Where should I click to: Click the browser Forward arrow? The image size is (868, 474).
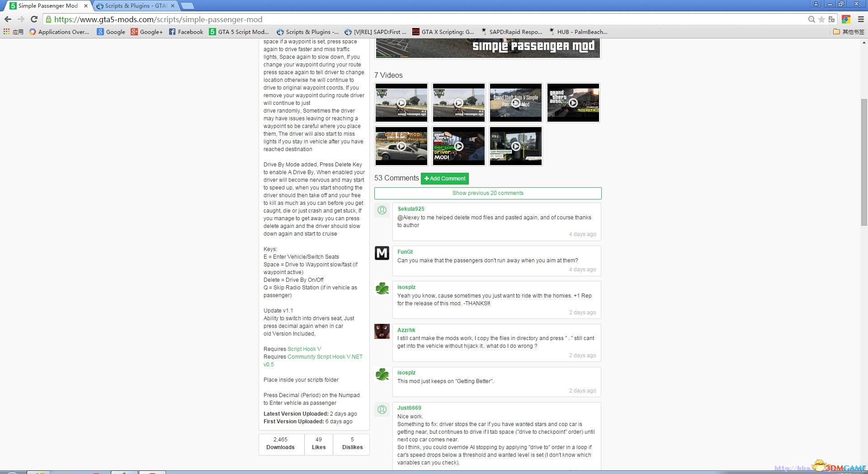(x=21, y=19)
